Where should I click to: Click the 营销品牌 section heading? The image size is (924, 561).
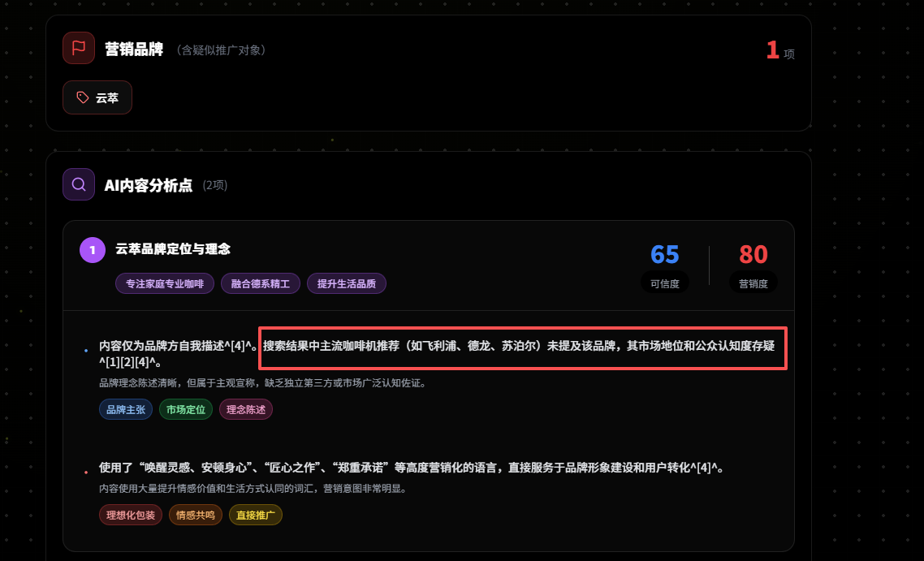134,49
